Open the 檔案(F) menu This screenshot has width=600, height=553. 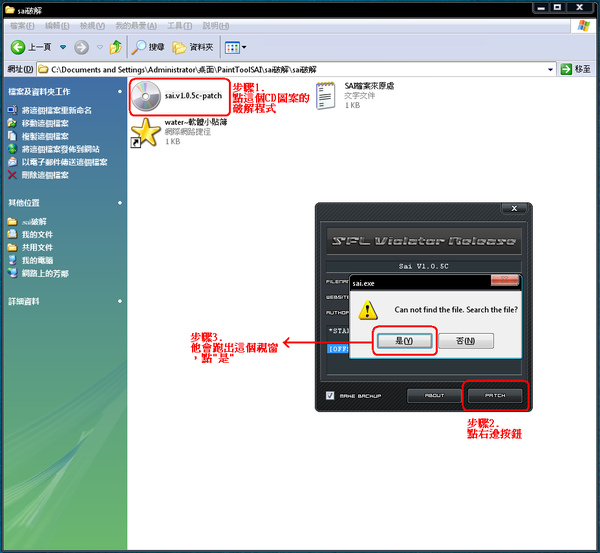tap(22, 26)
